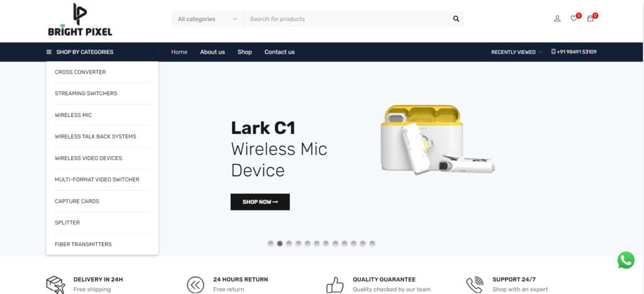Click the search magnifier icon
The width and height of the screenshot is (644, 294).
456,19
